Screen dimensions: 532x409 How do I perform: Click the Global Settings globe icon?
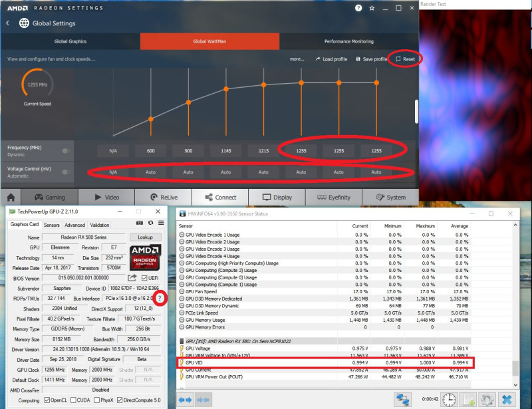point(24,23)
